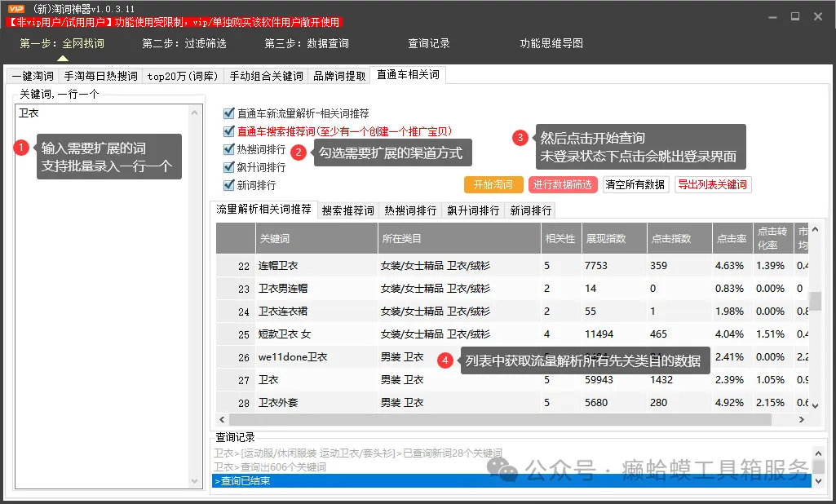
Task: Go to 第二步：过滤筛选 step
Action: [x=184, y=43]
